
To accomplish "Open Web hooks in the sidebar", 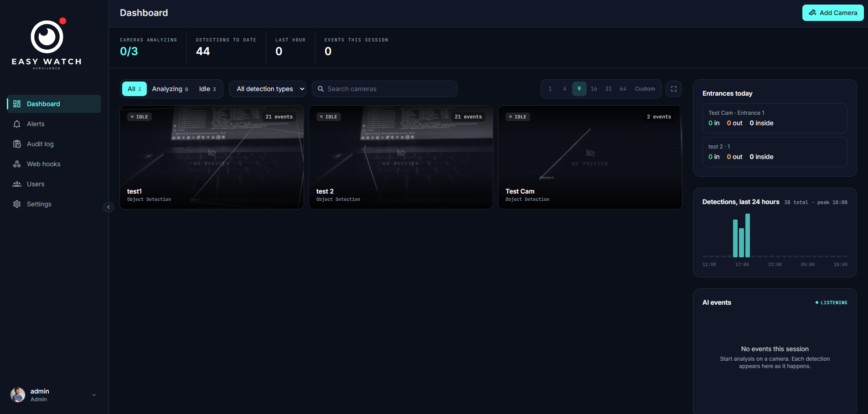I will click(54, 164).
